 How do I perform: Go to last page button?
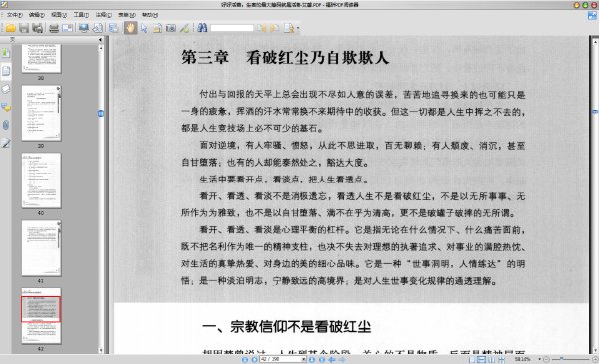pyautogui.click(x=322, y=359)
